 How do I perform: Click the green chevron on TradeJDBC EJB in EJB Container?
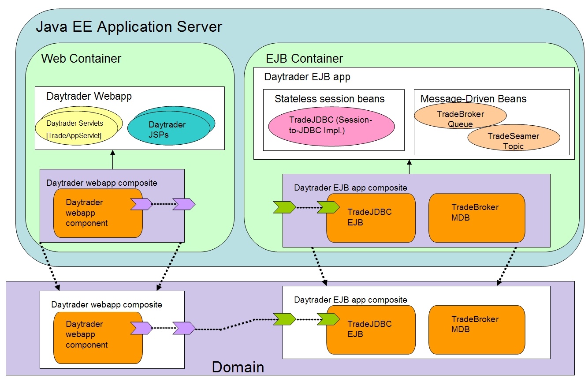point(328,207)
